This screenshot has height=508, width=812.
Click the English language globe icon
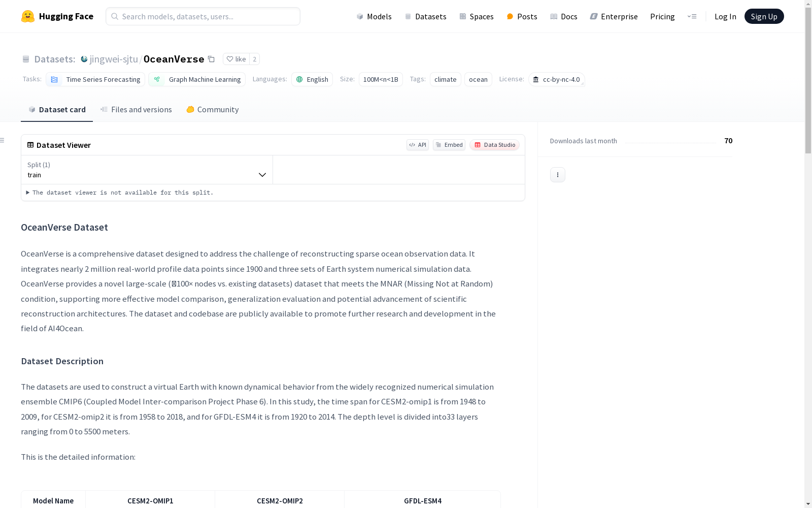pyautogui.click(x=299, y=79)
